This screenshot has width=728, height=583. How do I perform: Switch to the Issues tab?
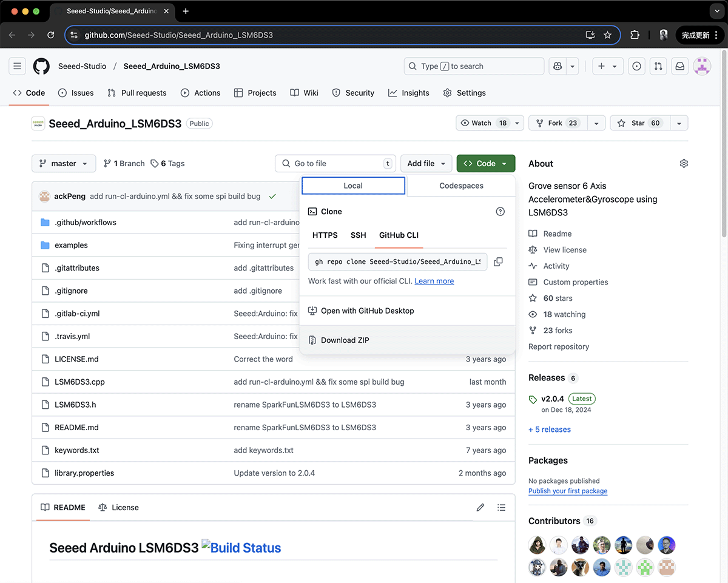click(76, 93)
